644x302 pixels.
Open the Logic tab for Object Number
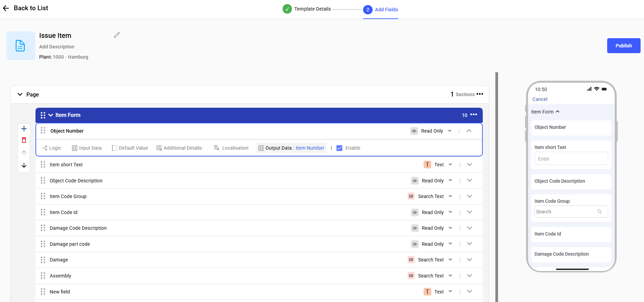click(52, 148)
